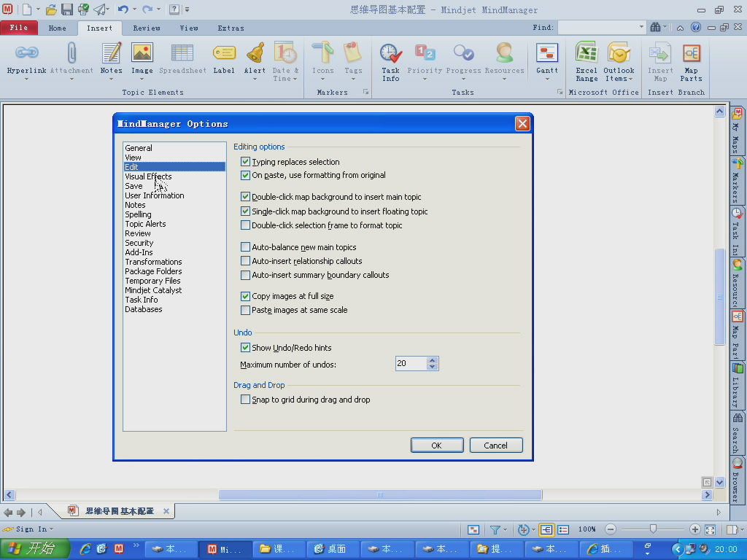Enable Auto-balance new main topics
The height and width of the screenshot is (560, 747).
[245, 246]
